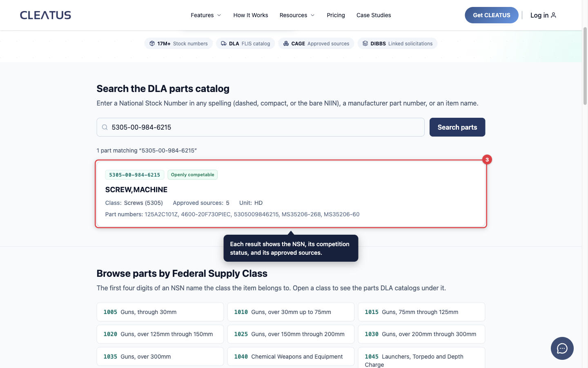Viewport: 588px width, 368px height.
Task: Click the Resources menu label
Action: pos(293,15)
